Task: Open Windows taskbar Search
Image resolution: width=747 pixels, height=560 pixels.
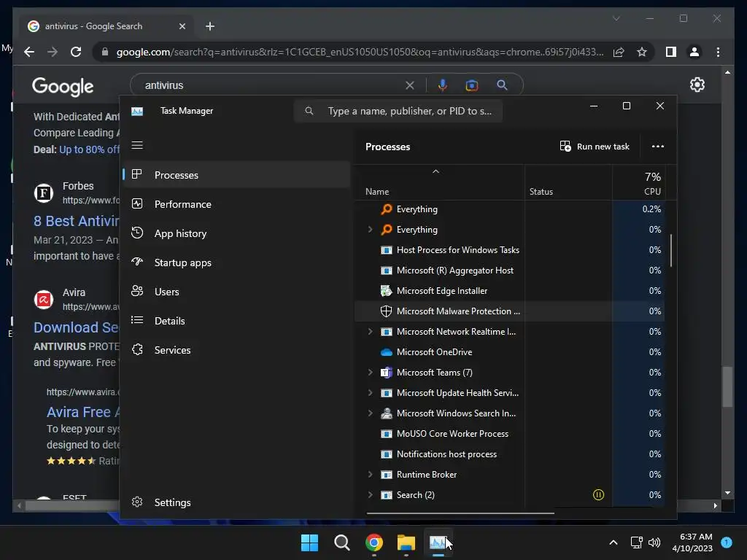Action: 341,542
